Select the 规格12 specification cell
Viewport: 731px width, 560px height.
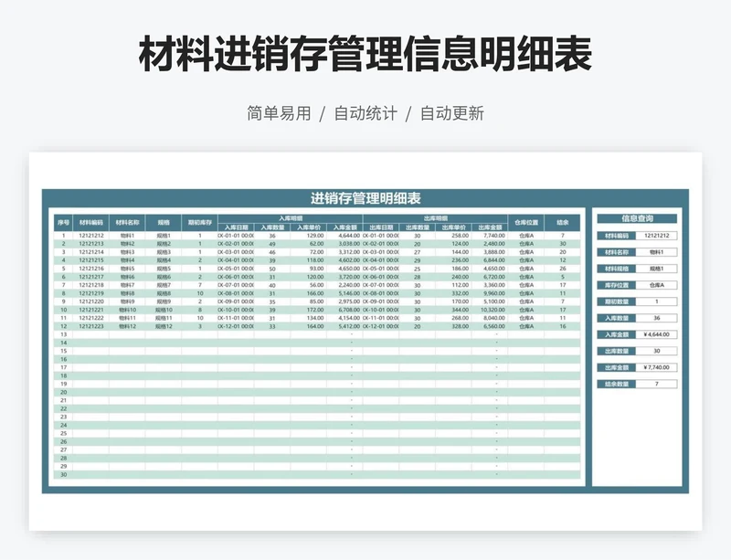164,326
